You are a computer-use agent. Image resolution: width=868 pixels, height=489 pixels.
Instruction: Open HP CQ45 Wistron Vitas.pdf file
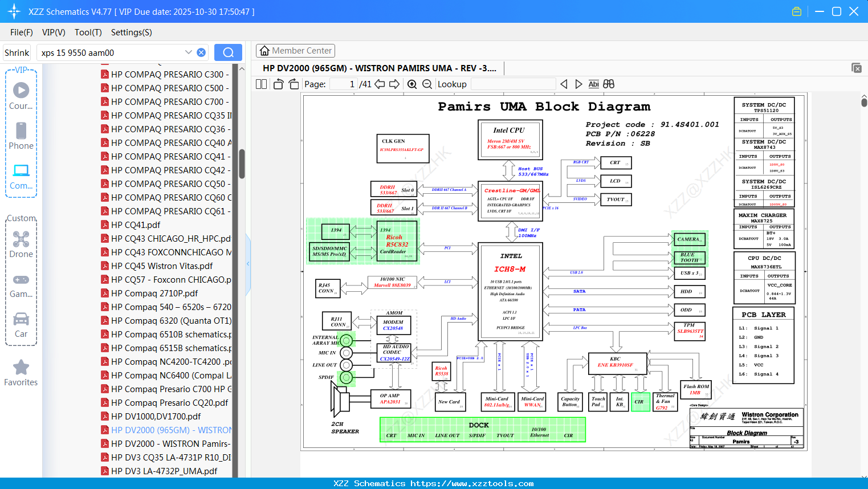pyautogui.click(x=157, y=266)
